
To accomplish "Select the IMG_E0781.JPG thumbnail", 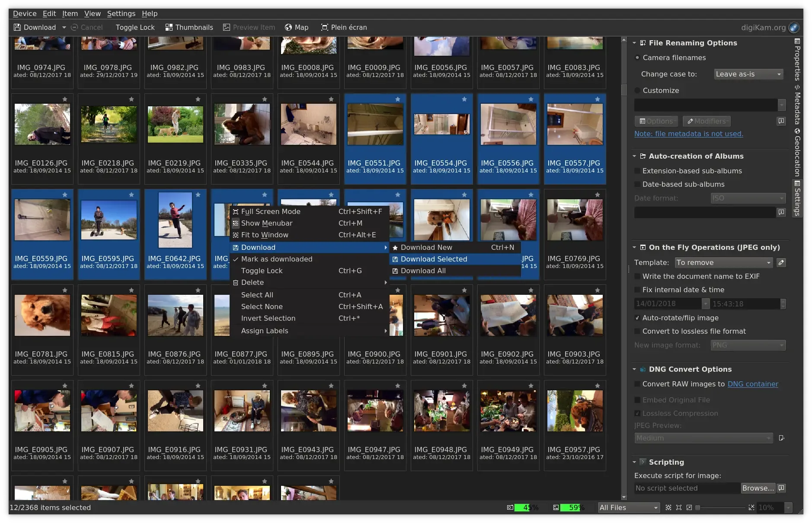I will [x=42, y=316].
